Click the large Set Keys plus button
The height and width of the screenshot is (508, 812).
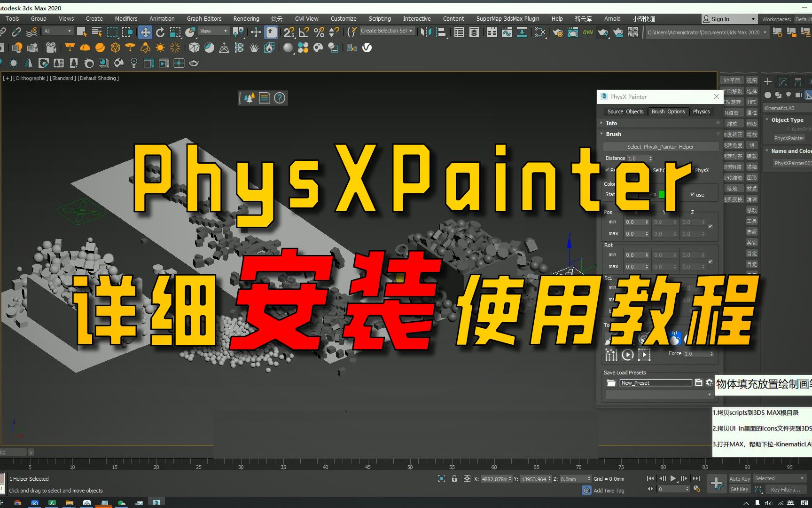tap(717, 483)
